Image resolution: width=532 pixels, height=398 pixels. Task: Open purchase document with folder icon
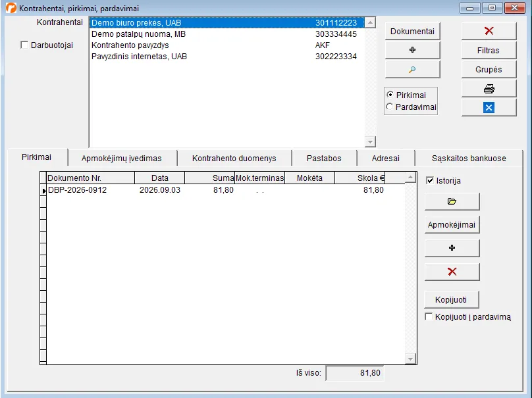452,202
